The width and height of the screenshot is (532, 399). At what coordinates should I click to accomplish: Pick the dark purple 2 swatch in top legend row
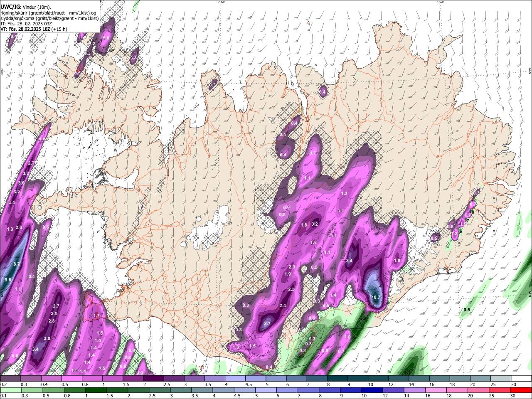[x=153, y=379]
